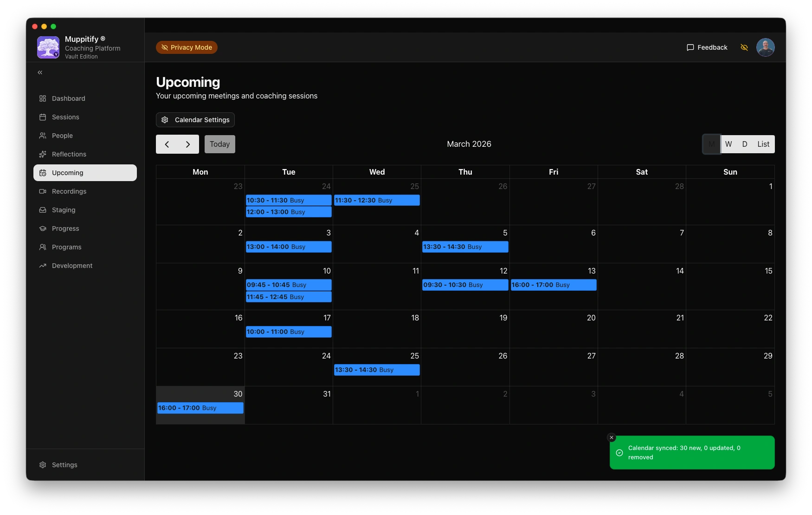Viewport: 812px width, 515px height.
Task: Toggle the Privacy Mode badge
Action: 187,47
